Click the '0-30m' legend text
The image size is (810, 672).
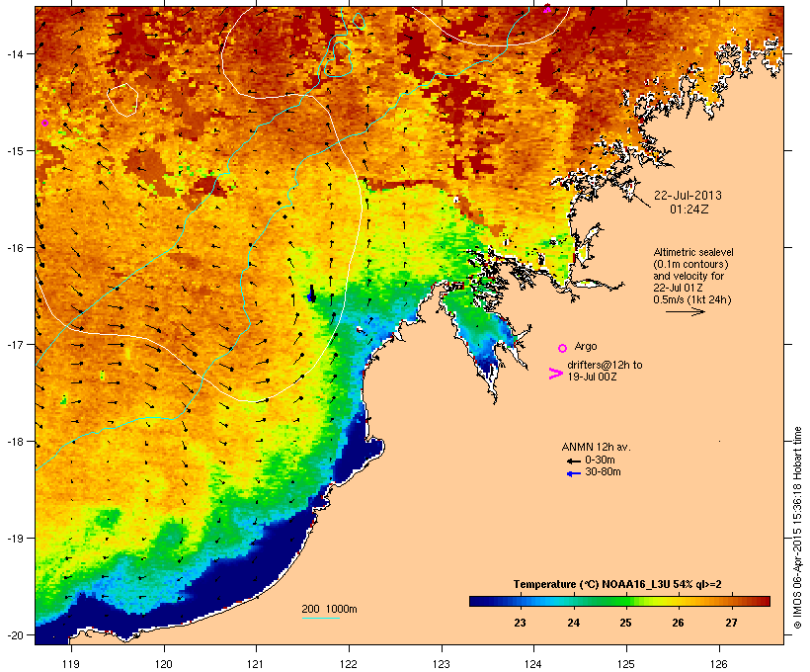pos(600,461)
